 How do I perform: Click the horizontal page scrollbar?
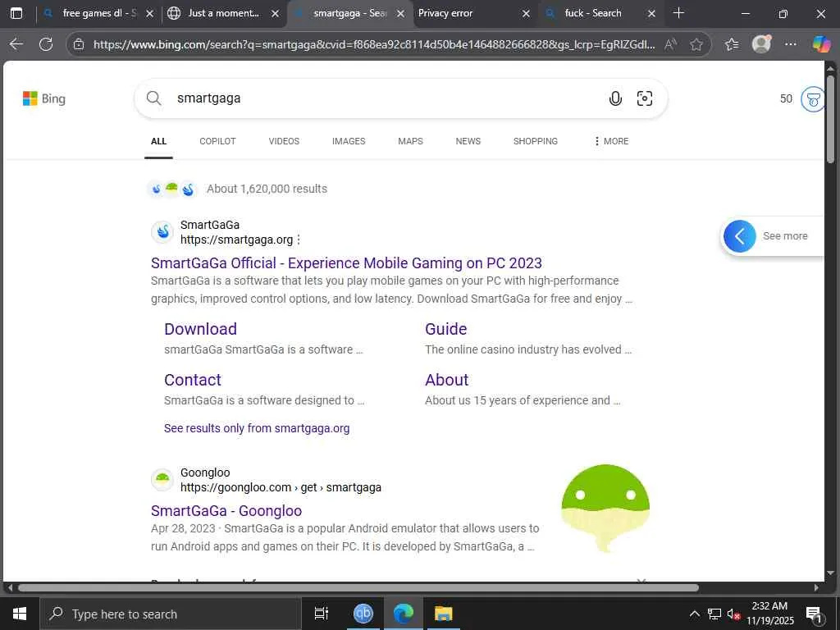click(358, 587)
